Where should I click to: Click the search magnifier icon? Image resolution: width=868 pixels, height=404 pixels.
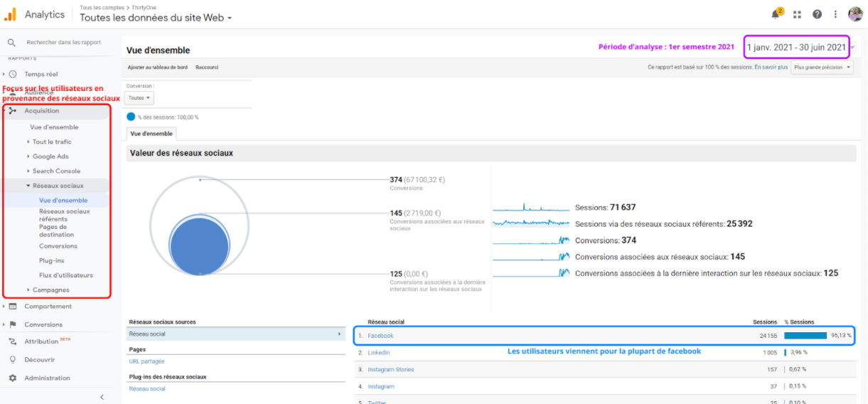pyautogui.click(x=11, y=43)
